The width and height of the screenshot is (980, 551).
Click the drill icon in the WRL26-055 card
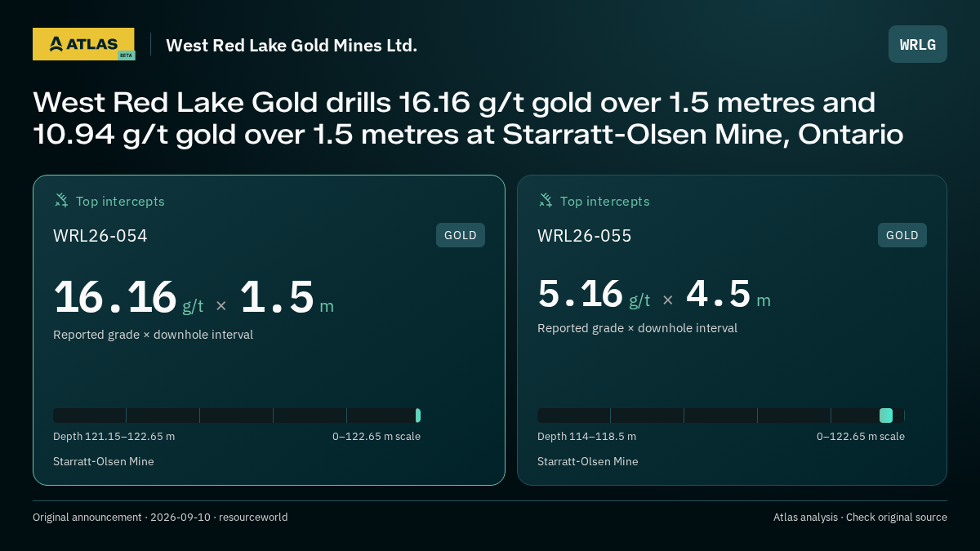tap(545, 200)
